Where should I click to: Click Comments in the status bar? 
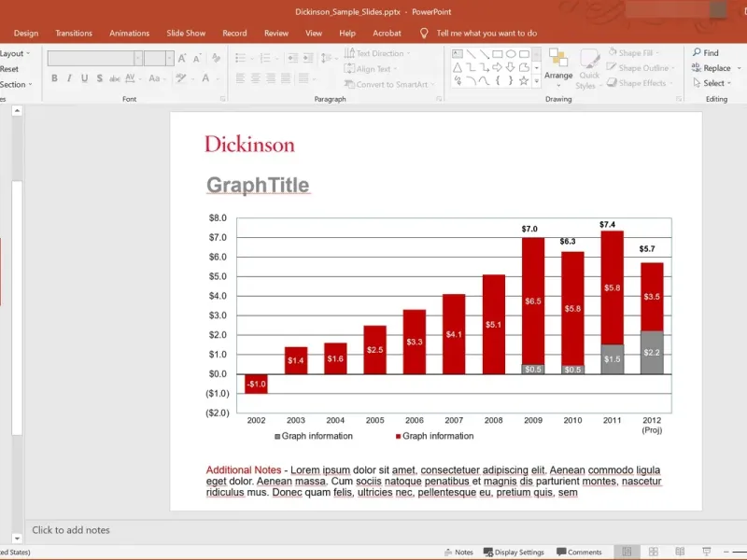pos(579,552)
